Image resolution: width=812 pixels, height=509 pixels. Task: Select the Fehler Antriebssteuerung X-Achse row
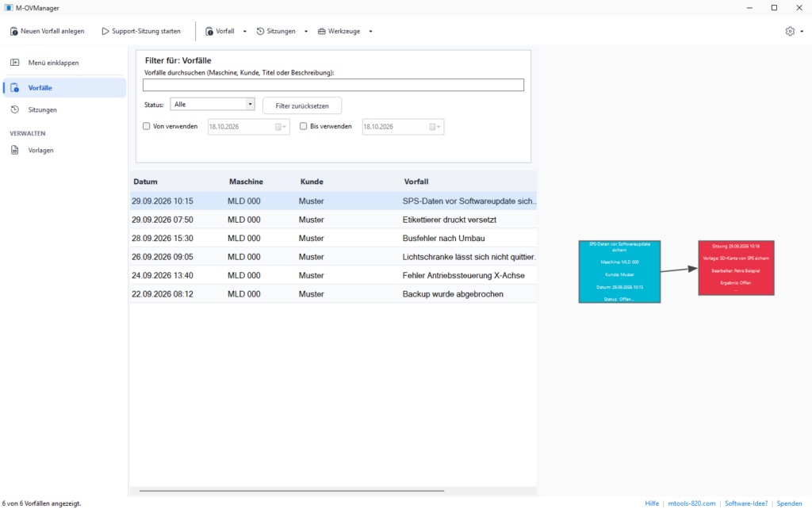pos(334,275)
